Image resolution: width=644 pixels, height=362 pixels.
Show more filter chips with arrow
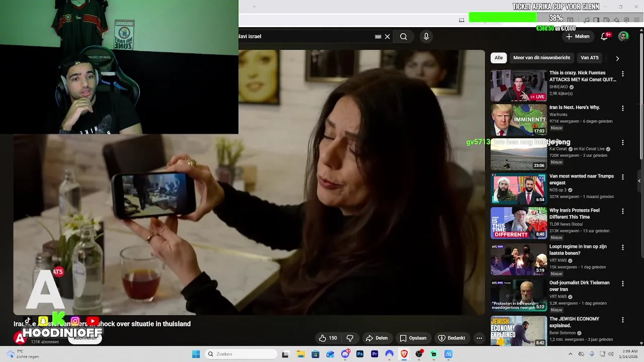point(617,58)
